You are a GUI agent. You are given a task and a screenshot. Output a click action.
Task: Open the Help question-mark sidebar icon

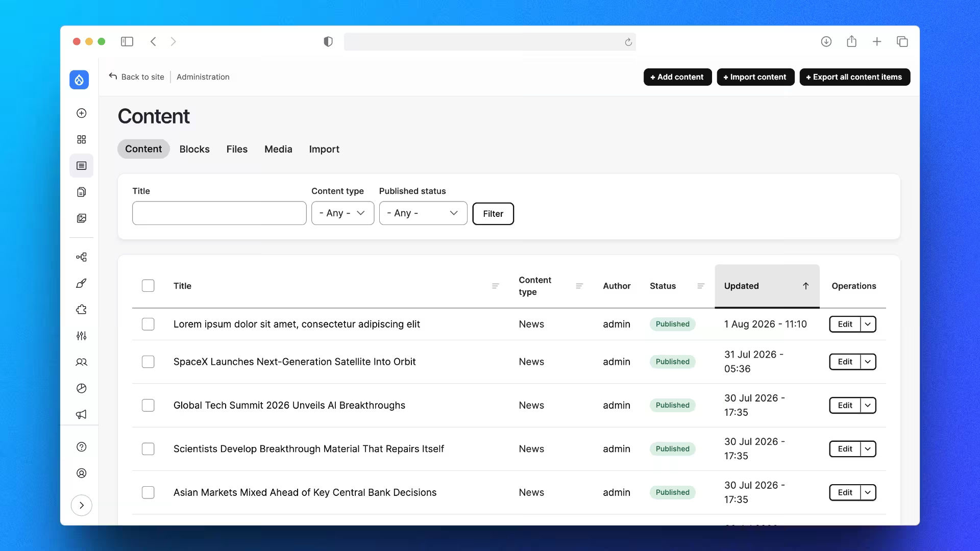[x=81, y=447]
